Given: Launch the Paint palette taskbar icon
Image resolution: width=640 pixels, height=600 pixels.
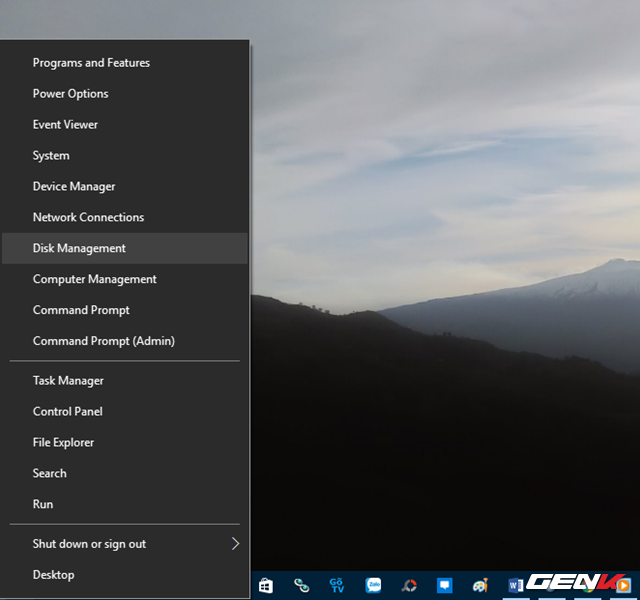Looking at the screenshot, I should [x=481, y=585].
